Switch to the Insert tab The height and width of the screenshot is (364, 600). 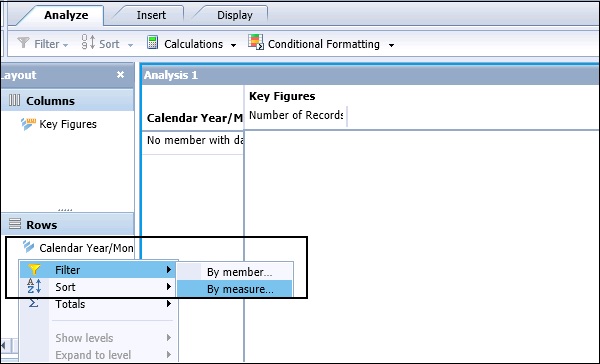pyautogui.click(x=151, y=15)
